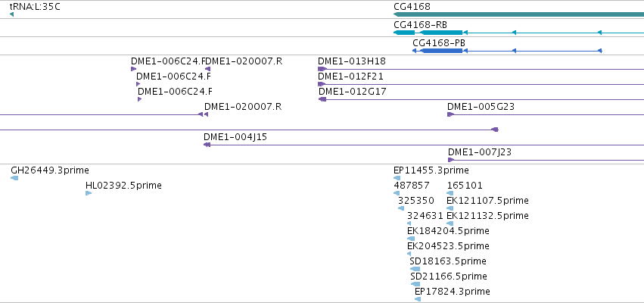Viewport: 644px width, 303px height.
Task: Click the GH26449.3prime EST glyph
Action: click(x=14, y=178)
